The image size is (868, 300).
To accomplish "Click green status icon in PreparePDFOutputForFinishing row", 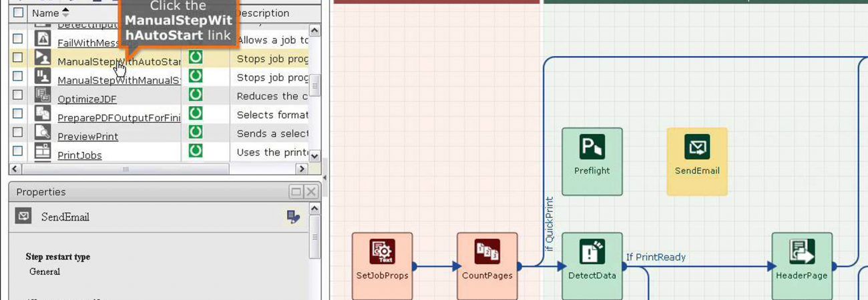I will pos(195,113).
